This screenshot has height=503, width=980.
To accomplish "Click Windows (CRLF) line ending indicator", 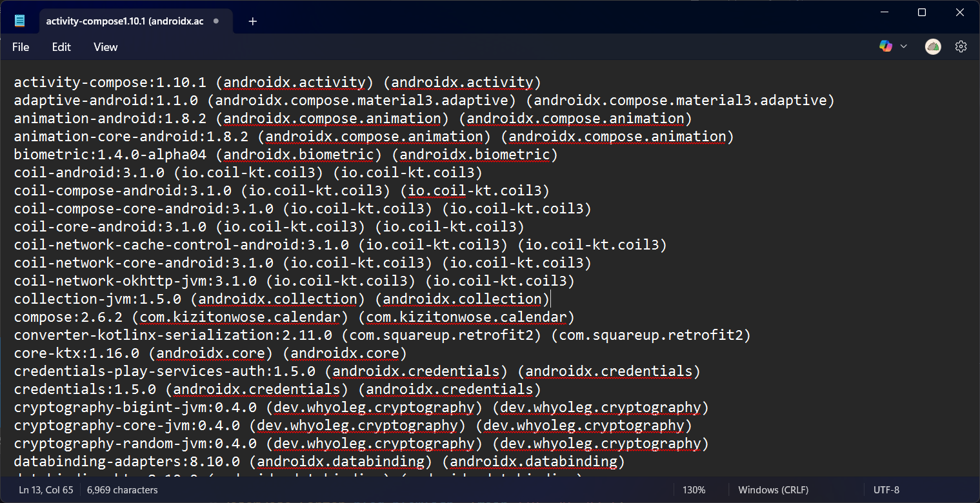I will tap(773, 490).
